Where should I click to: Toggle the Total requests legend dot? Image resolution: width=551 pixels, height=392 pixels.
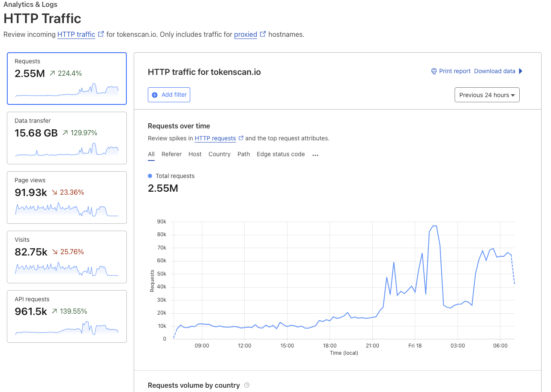tap(150, 176)
